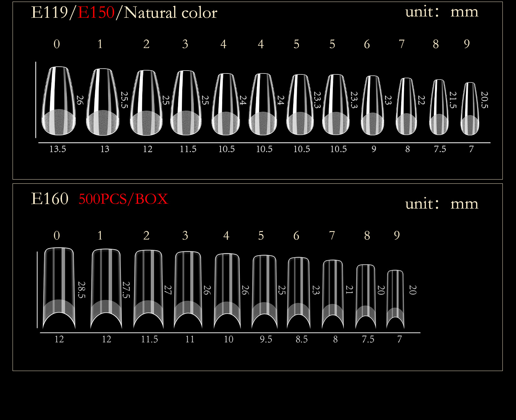Viewport: 516px width, 420px height.
Task: Choose the size 2 coffin tip in the E119 chart
Action: pyautogui.click(x=146, y=103)
